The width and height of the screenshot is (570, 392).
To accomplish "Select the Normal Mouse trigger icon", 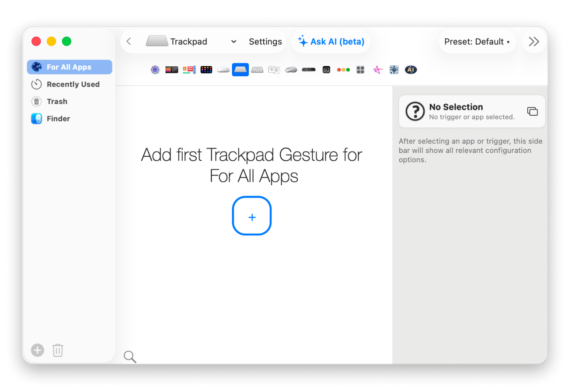I will tap(291, 70).
